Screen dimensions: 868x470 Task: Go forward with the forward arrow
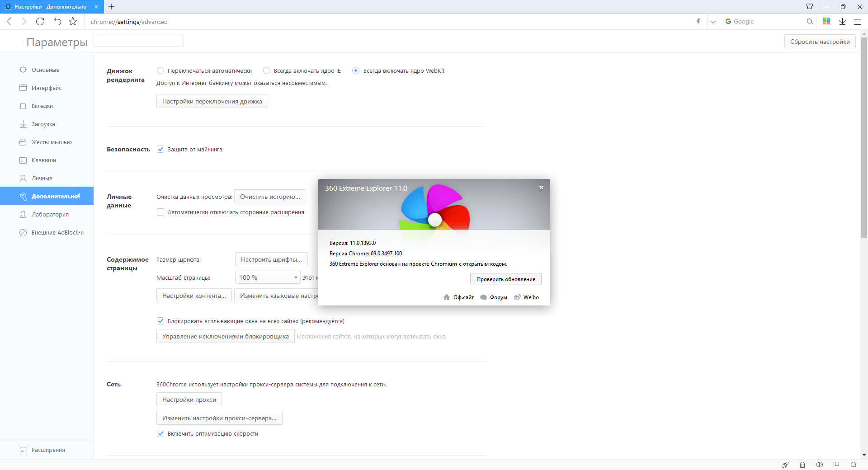(24, 21)
